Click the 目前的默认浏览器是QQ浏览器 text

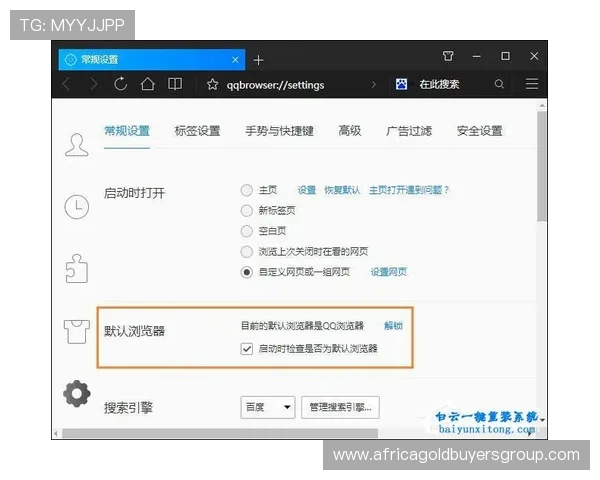(x=302, y=326)
